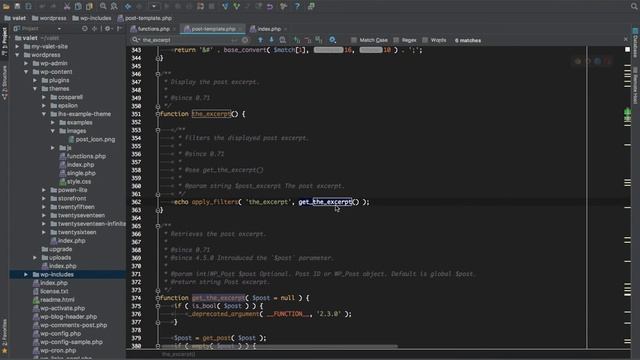Expand the my-valet-site folder

click(17, 47)
